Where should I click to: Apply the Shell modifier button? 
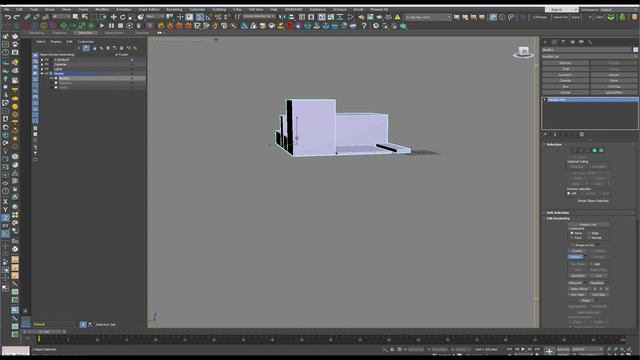[x=565, y=69]
